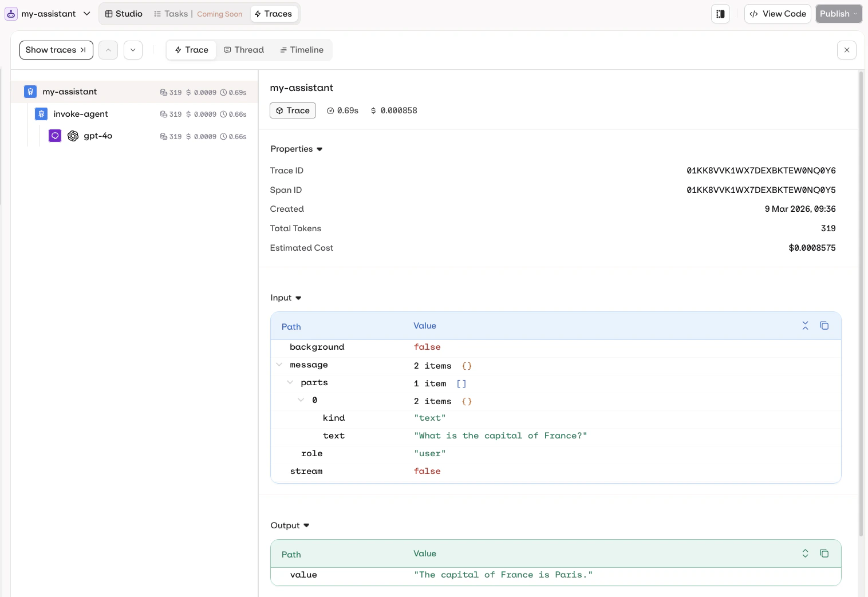Click the $0.0009 cost in invoke-agent row
The height and width of the screenshot is (597, 868).
tap(202, 114)
